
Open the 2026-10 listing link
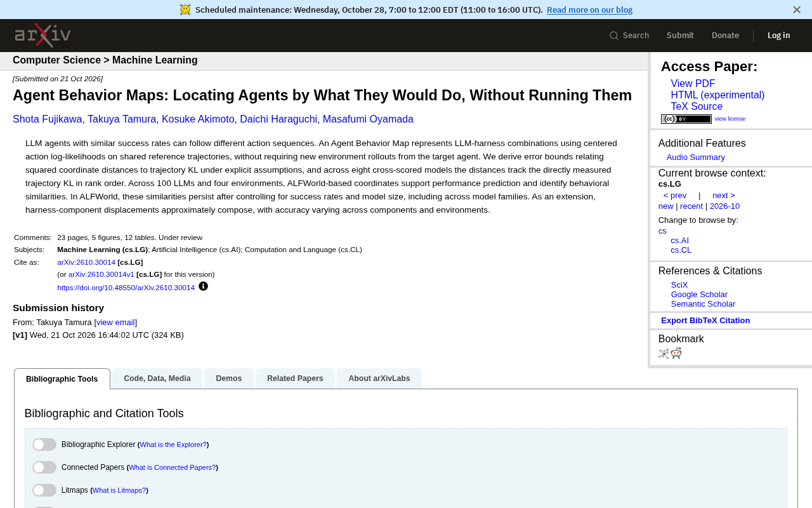(x=724, y=206)
